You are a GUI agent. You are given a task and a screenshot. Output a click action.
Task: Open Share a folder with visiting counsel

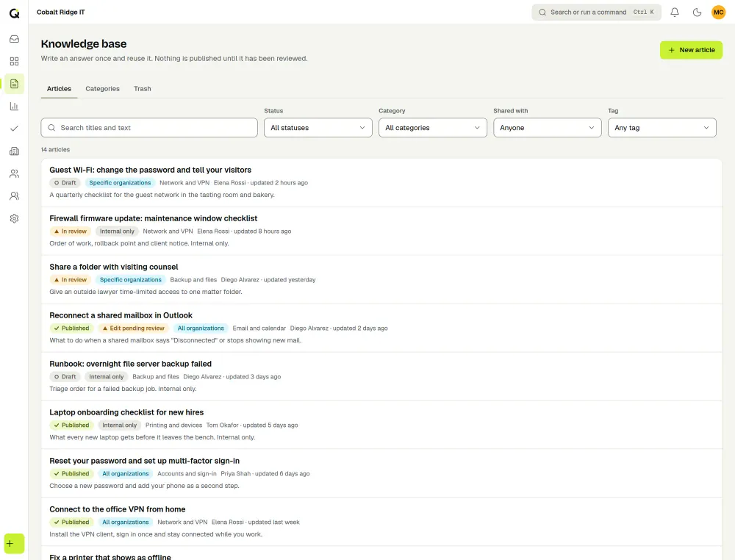pos(113,267)
